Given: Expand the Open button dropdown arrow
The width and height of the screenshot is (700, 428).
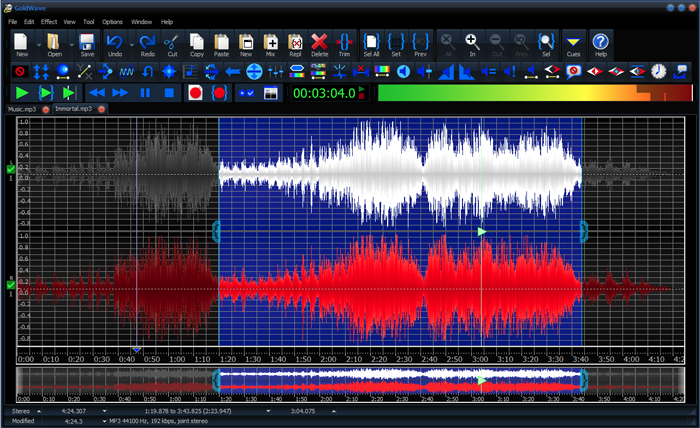Looking at the screenshot, I should click(71, 45).
